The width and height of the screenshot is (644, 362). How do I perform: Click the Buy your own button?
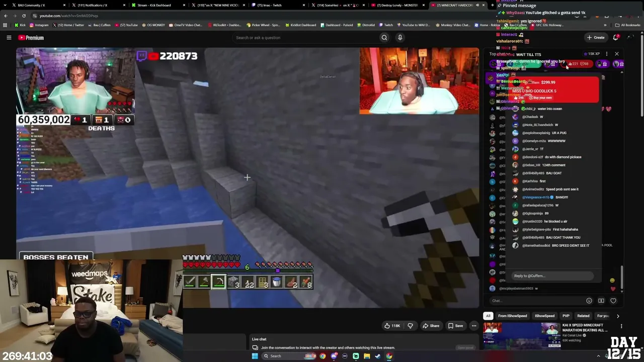click(542, 98)
